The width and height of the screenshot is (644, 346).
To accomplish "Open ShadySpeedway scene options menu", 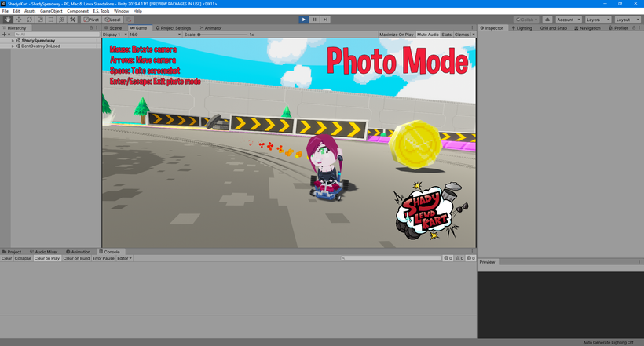I will (x=97, y=41).
